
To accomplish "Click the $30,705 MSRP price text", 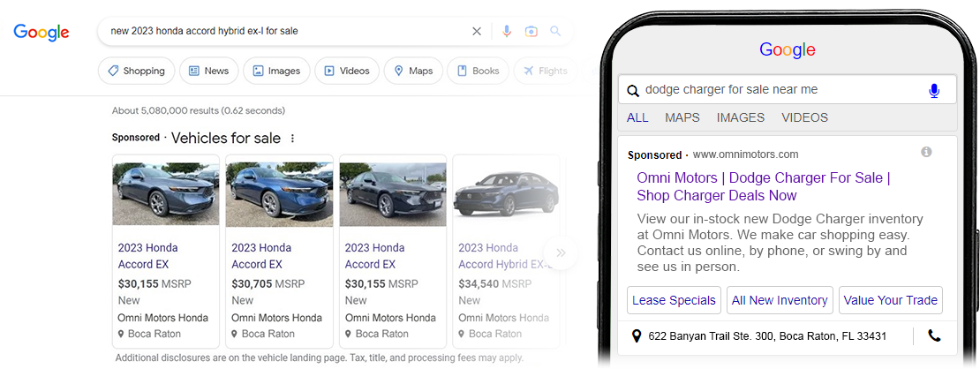I will coord(268,284).
